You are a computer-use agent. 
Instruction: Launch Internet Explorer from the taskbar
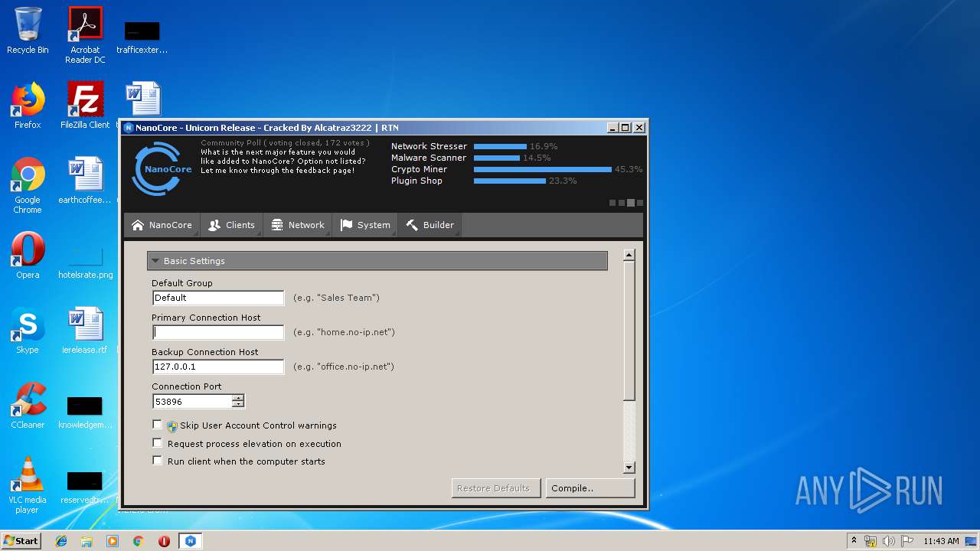pos(61,541)
